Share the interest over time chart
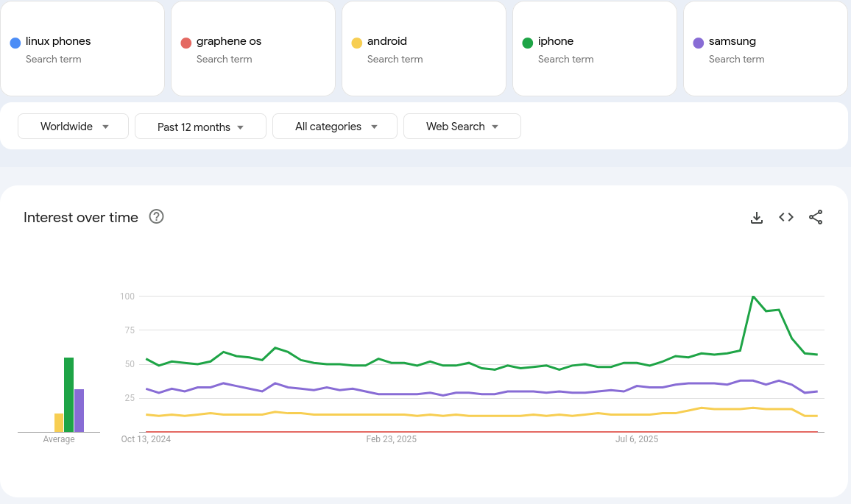 point(816,217)
